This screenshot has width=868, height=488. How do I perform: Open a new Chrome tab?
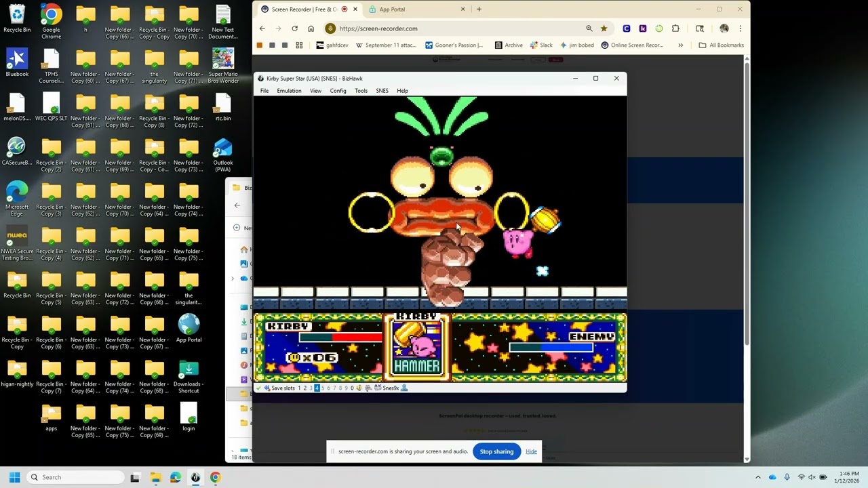(479, 9)
